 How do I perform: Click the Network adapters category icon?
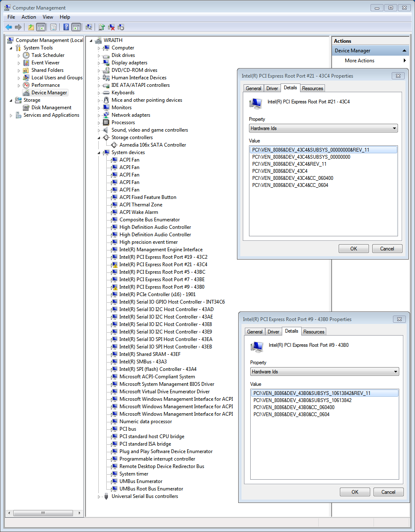(106, 115)
